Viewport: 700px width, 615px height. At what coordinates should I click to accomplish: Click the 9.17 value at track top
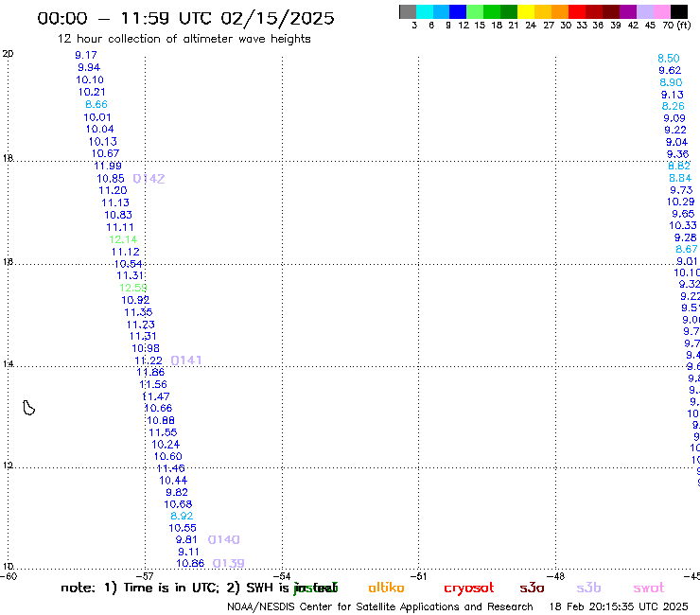pos(86,55)
